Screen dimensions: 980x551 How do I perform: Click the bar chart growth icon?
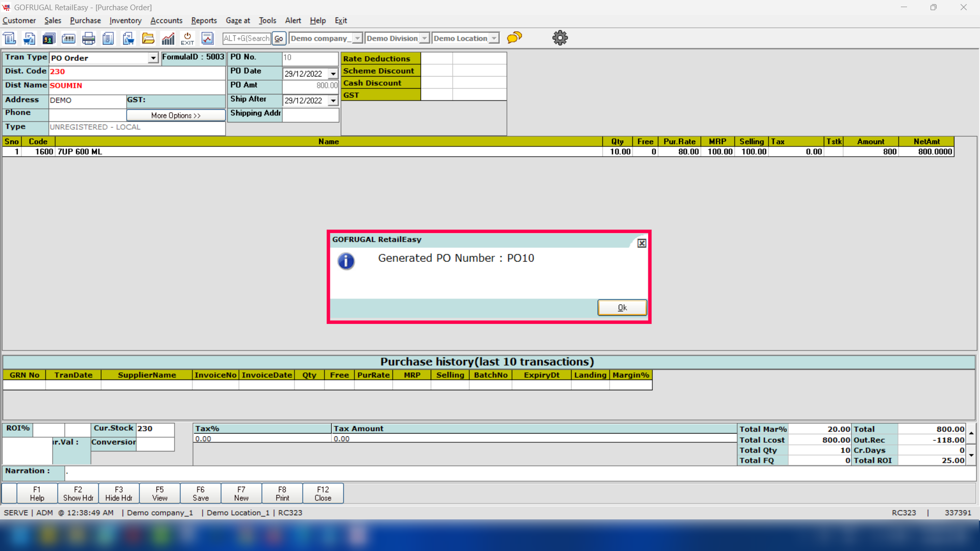click(x=168, y=38)
